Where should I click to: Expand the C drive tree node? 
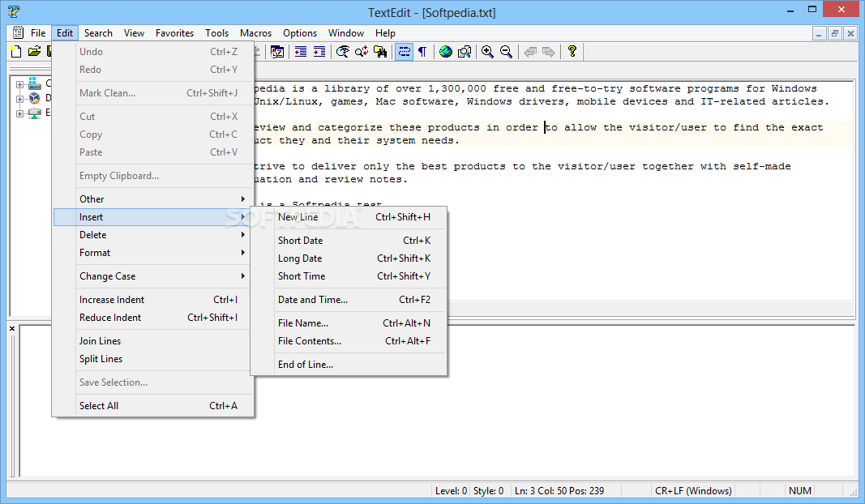pos(19,84)
